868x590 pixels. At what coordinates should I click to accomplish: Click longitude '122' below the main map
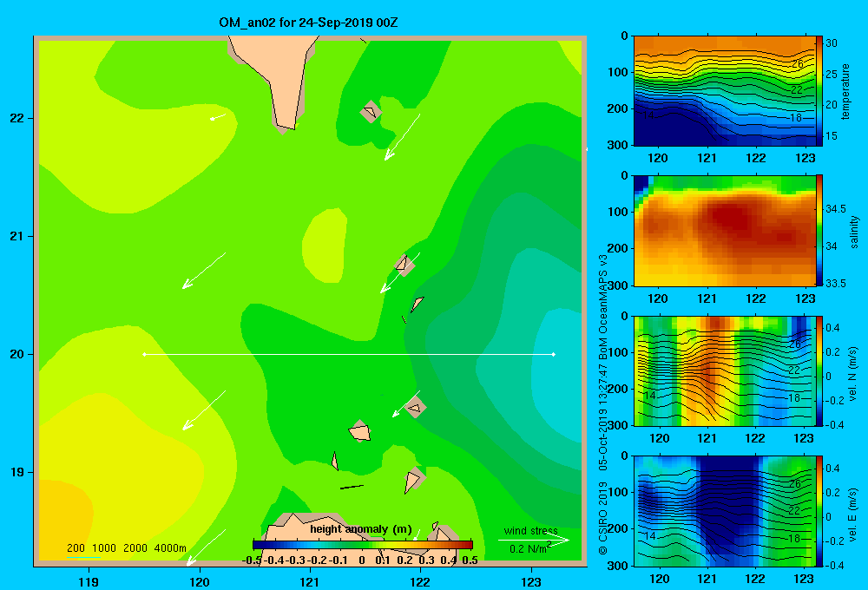(420, 581)
